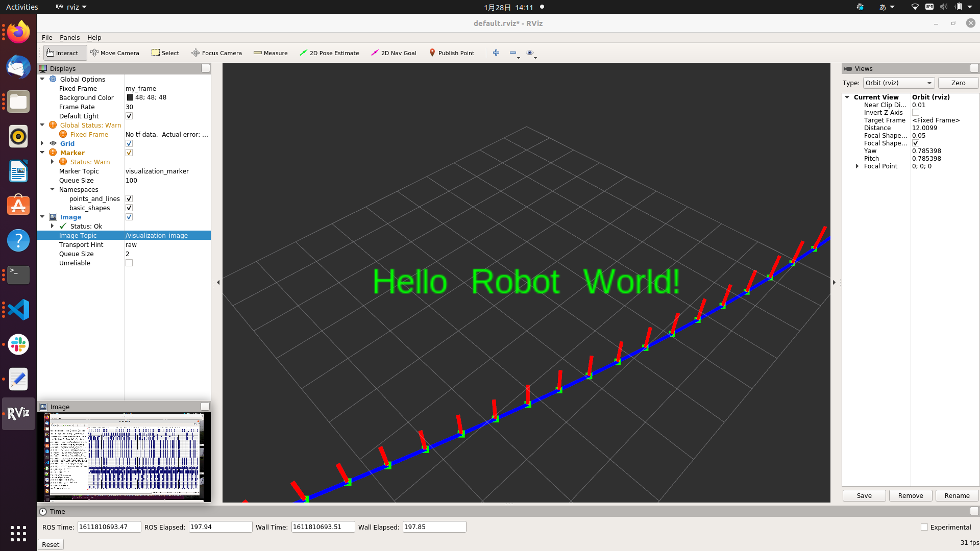Click the ROS Time field

(x=109, y=527)
